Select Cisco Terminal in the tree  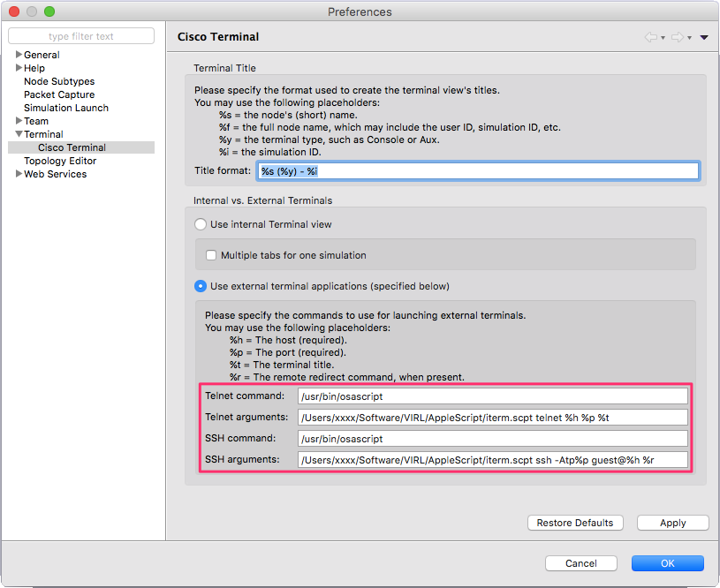pos(72,147)
